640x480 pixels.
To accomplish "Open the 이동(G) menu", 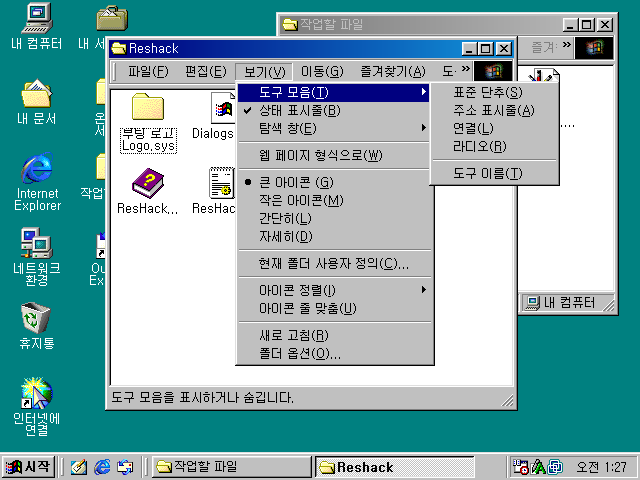I will [x=322, y=72].
